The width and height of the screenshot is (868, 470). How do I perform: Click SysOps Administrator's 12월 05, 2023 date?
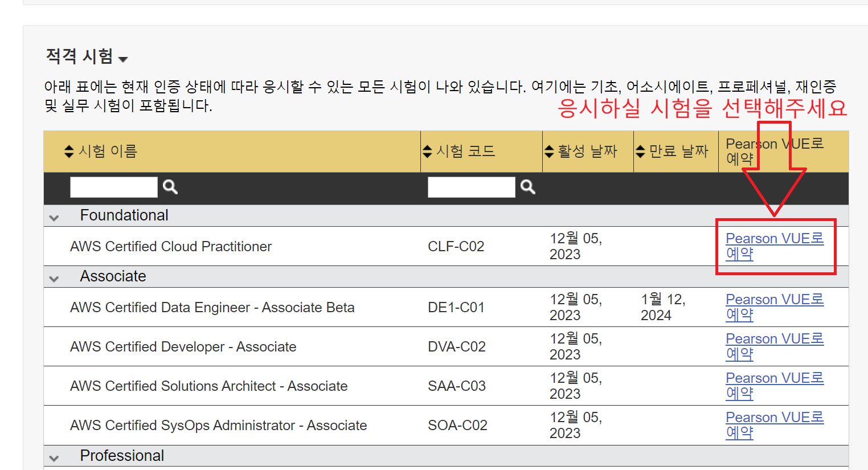click(x=576, y=425)
